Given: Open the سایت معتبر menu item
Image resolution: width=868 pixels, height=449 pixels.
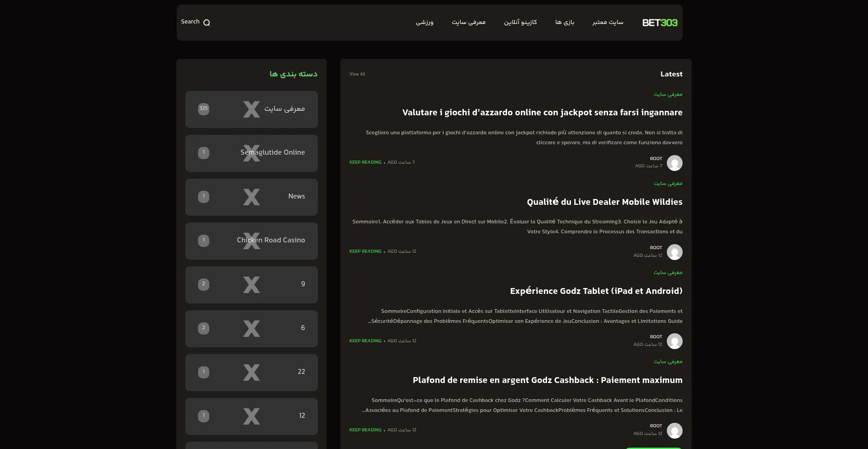Looking at the screenshot, I should tap(608, 22).
